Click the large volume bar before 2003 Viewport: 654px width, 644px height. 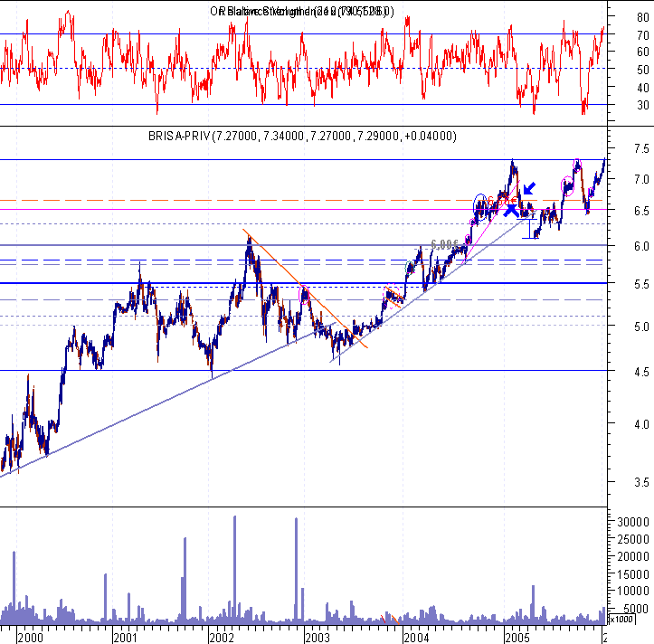(x=296, y=571)
